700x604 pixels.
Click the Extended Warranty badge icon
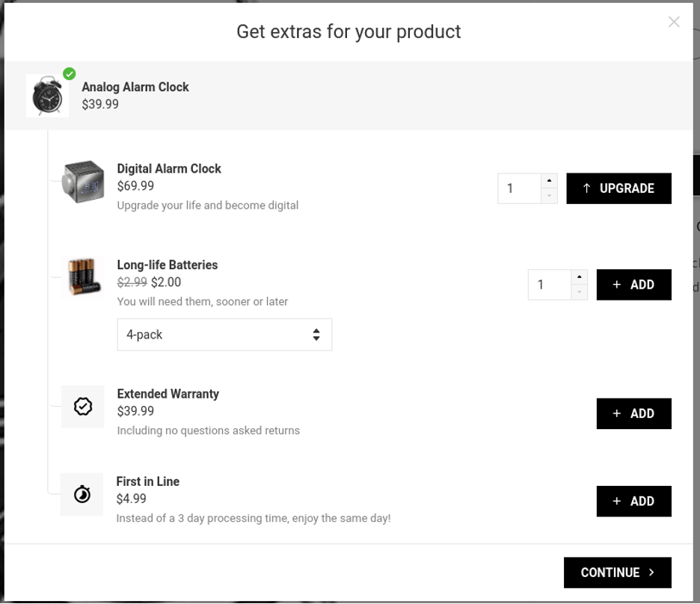tap(82, 406)
